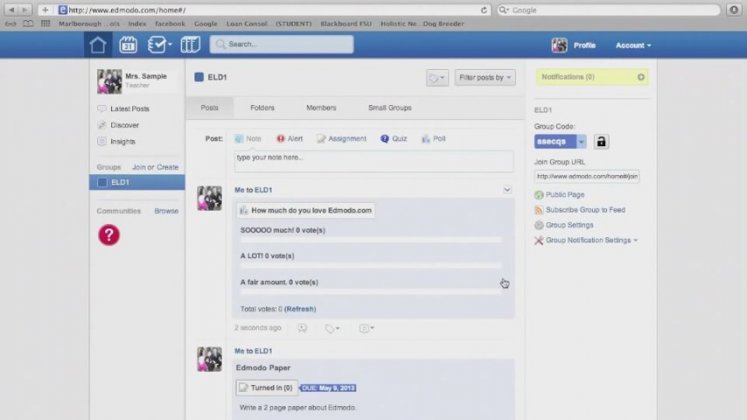Screen dimensions: 747x420
Task: Open the facebook bookmark
Action: click(170, 23)
